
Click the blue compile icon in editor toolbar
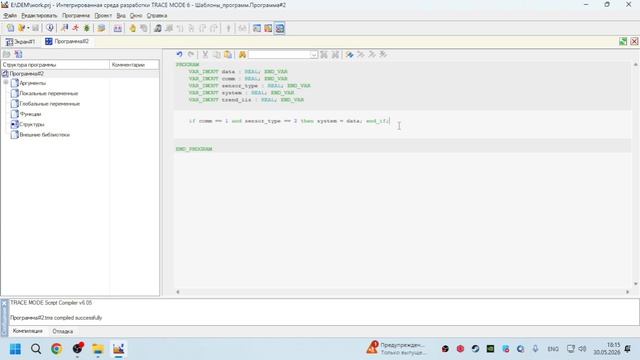click(349, 54)
